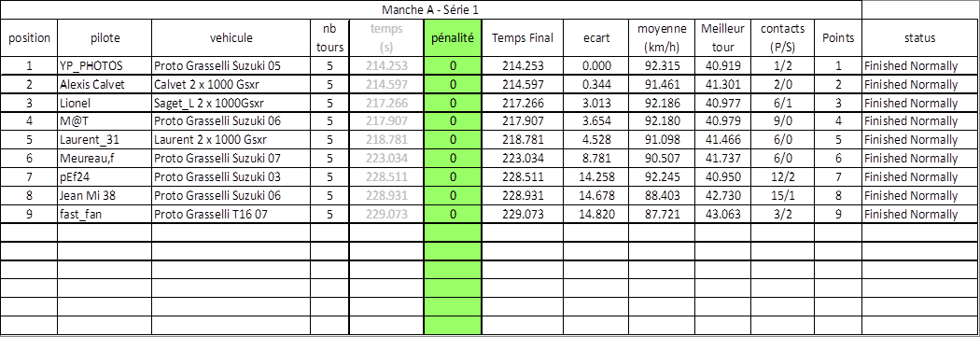Select the green "pénalité" header cell
Image resolution: width=980 pixels, height=337 pixels.
[453, 38]
